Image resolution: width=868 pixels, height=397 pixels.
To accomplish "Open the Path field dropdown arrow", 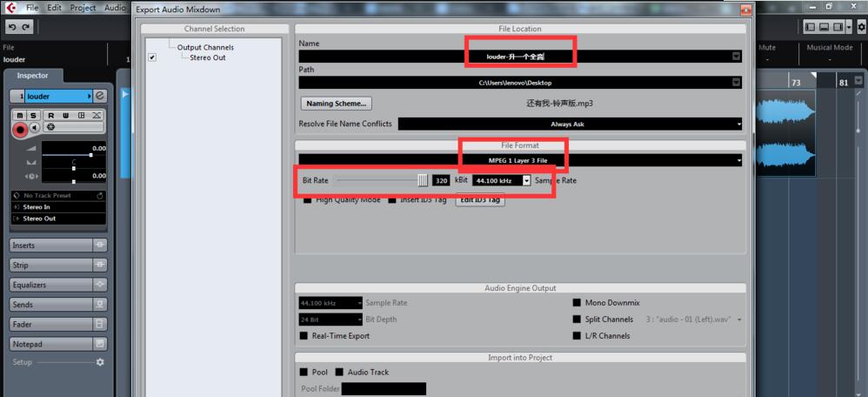I will click(x=736, y=83).
